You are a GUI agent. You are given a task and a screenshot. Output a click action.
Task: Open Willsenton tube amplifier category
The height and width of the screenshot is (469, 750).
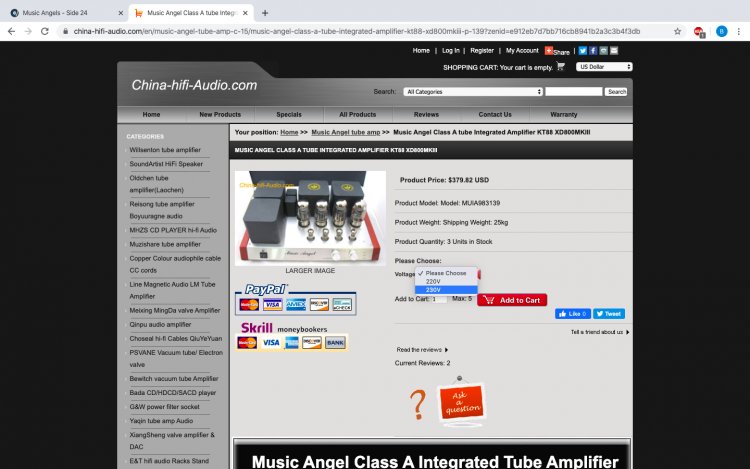point(165,150)
